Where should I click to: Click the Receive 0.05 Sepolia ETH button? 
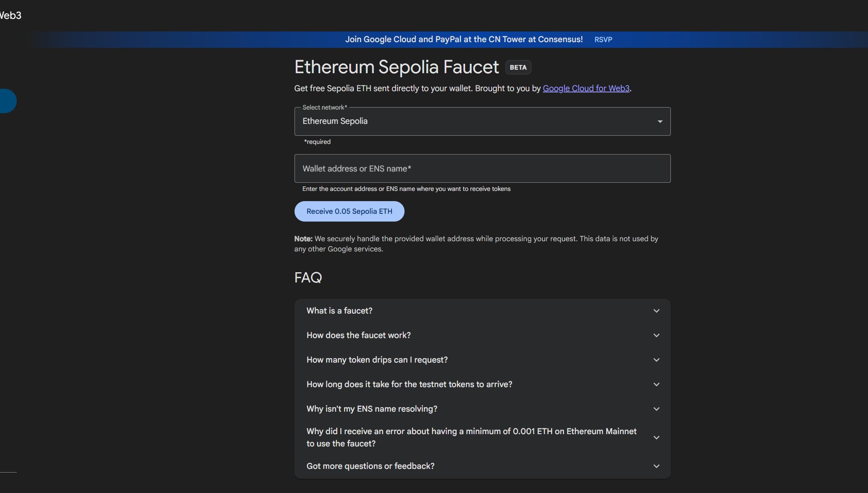pos(349,211)
